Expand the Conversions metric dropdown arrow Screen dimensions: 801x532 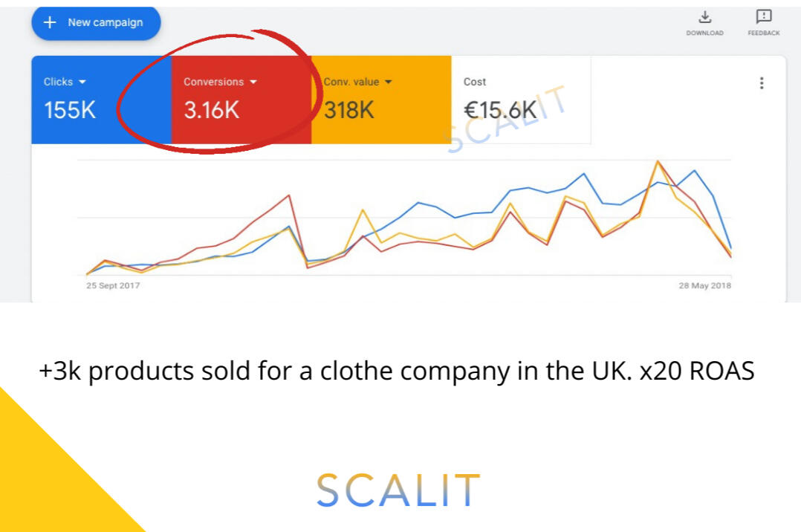(253, 82)
